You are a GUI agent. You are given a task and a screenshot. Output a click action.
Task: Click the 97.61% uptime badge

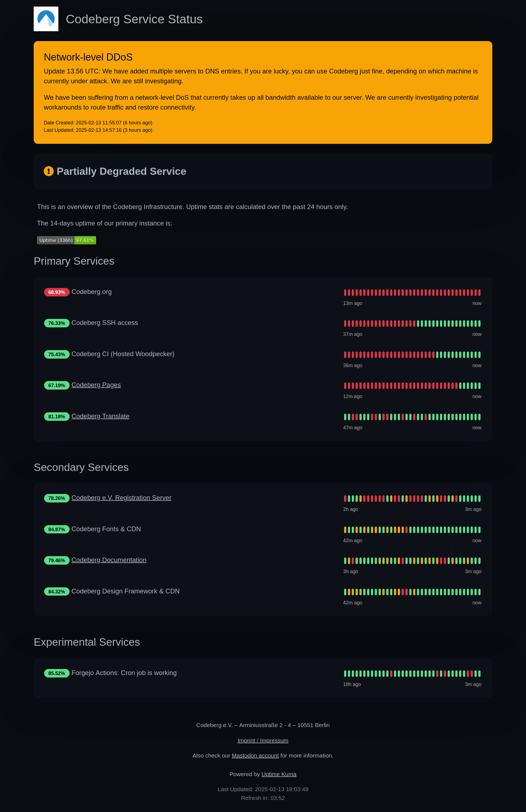tap(85, 240)
